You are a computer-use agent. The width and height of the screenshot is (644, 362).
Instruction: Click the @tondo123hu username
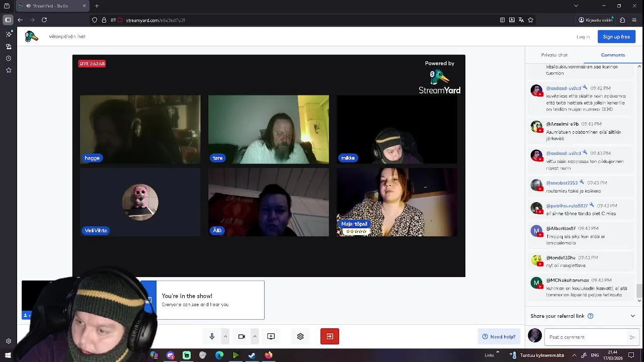560,258
